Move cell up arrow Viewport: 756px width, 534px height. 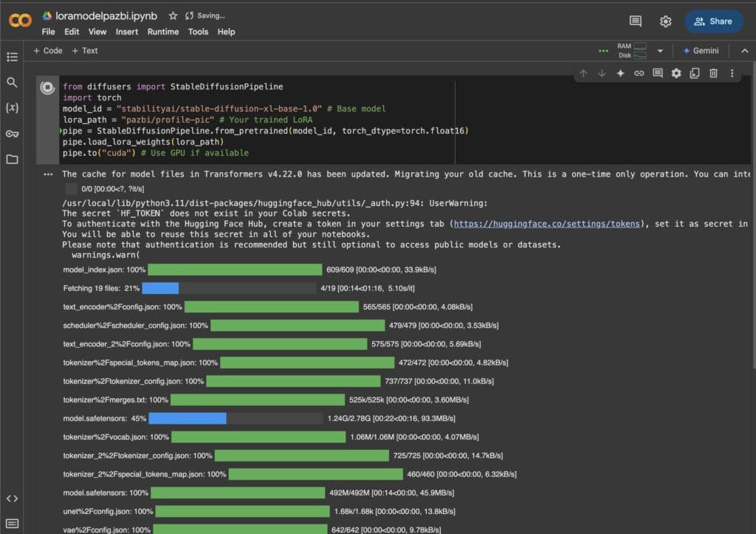pyautogui.click(x=583, y=73)
